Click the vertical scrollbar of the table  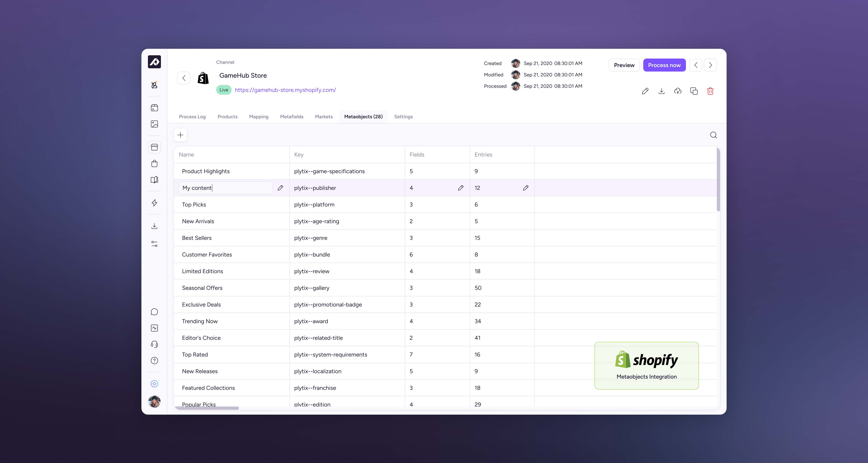(718, 180)
